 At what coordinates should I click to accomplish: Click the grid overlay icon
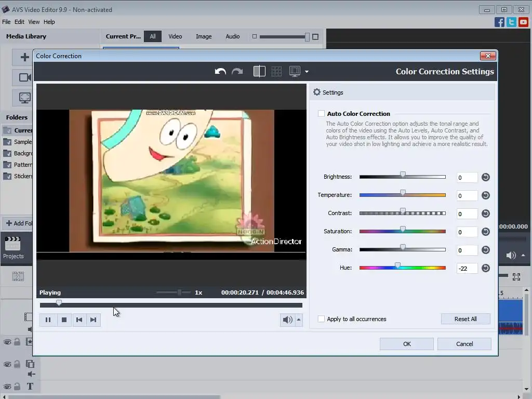tap(276, 71)
